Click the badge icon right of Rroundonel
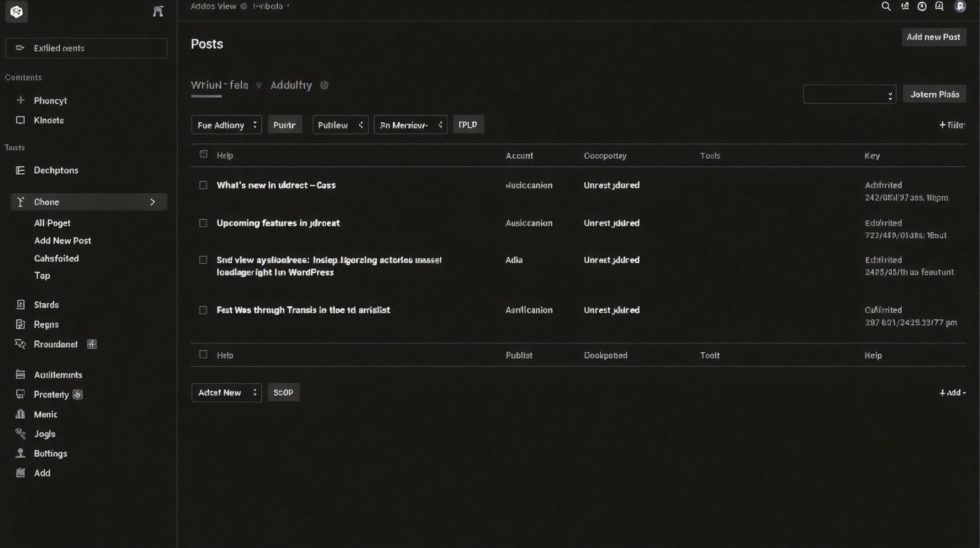The width and height of the screenshot is (980, 548). [x=92, y=344]
